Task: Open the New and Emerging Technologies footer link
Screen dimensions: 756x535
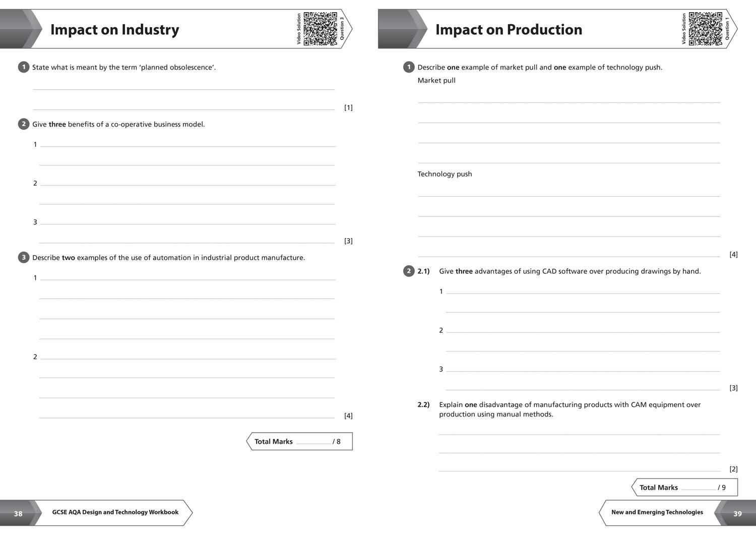Action: coord(657,512)
